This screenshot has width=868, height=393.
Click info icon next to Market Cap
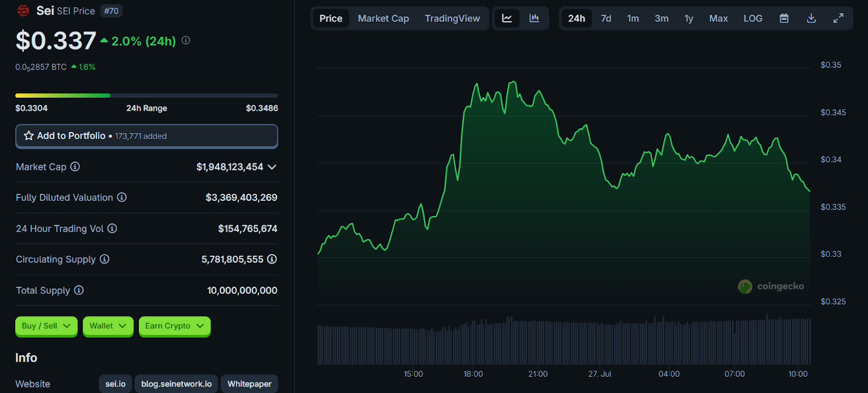tap(75, 167)
